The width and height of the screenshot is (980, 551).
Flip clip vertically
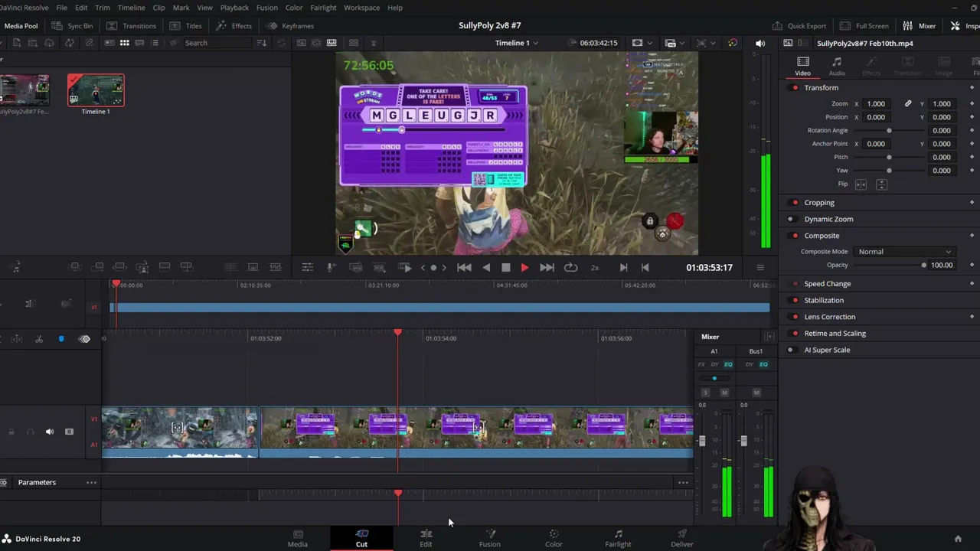[x=881, y=184]
